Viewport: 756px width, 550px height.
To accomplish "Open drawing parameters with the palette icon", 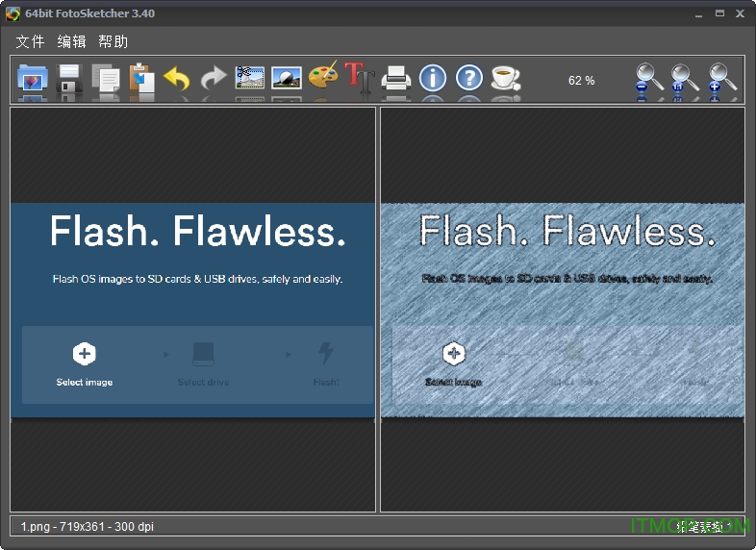I will coord(323,77).
